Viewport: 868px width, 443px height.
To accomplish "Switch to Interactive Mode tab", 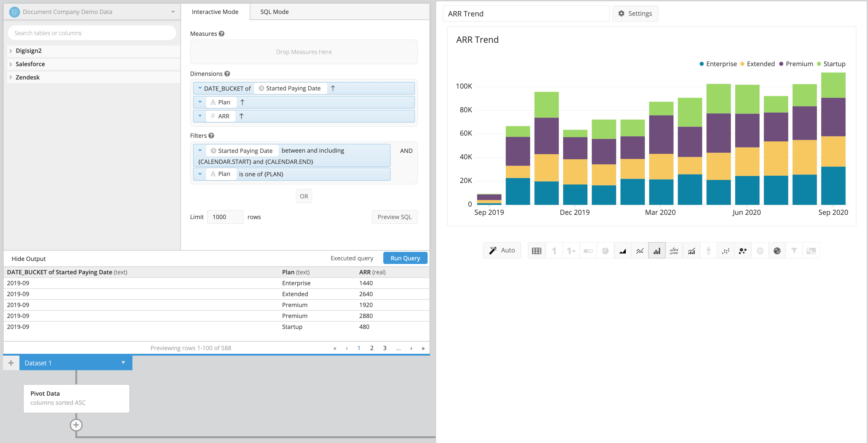I will pos(215,12).
